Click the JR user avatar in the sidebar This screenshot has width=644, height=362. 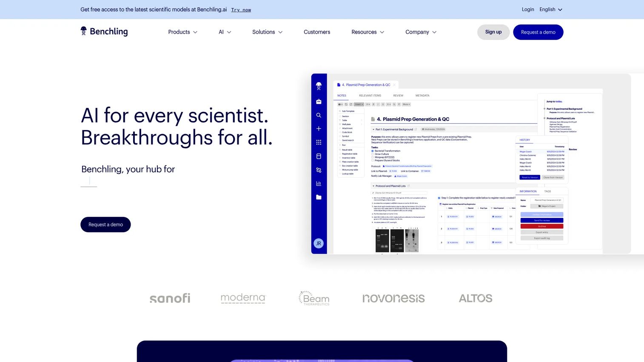point(319,243)
